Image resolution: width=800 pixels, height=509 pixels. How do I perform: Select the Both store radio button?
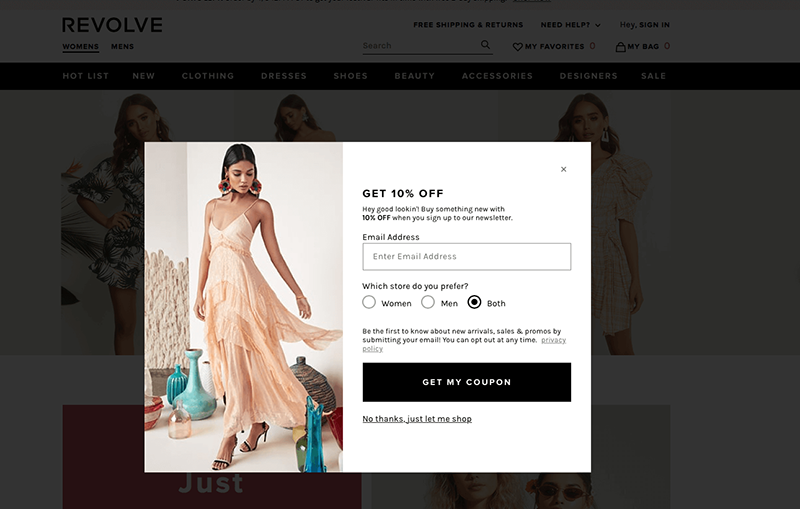(474, 302)
